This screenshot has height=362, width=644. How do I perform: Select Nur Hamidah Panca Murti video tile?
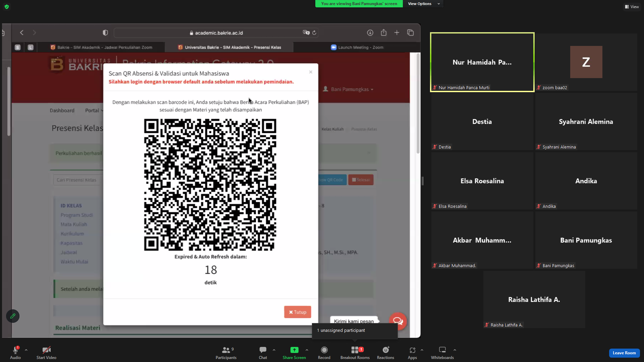pos(482,62)
